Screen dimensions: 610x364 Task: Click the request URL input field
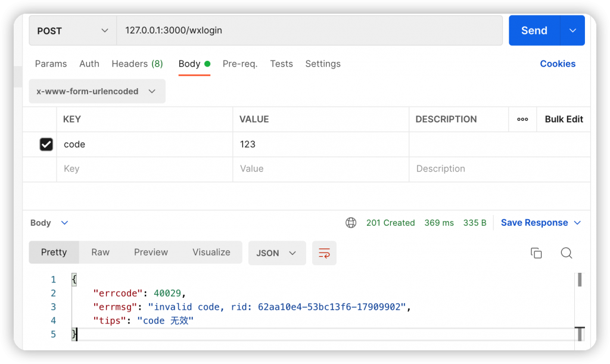pos(309,30)
